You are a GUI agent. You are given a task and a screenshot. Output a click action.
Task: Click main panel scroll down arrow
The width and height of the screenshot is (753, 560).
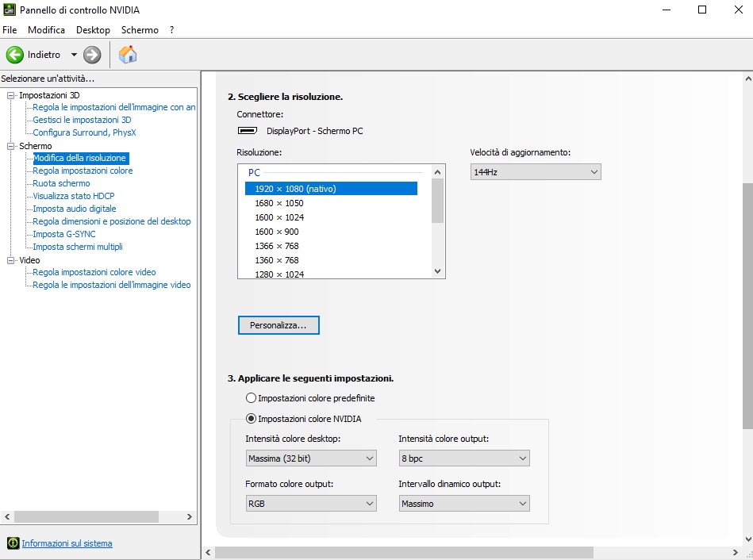click(747, 540)
